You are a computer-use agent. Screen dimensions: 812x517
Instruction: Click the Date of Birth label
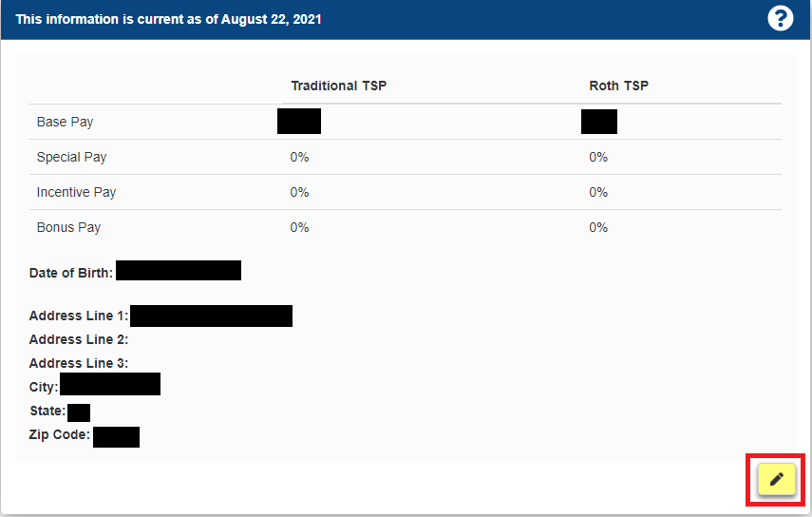pos(71,273)
